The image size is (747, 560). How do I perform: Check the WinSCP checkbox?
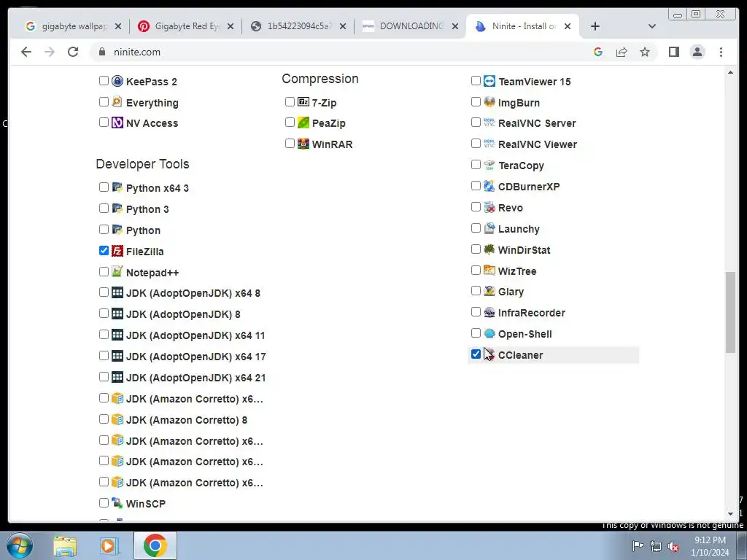[x=104, y=502]
